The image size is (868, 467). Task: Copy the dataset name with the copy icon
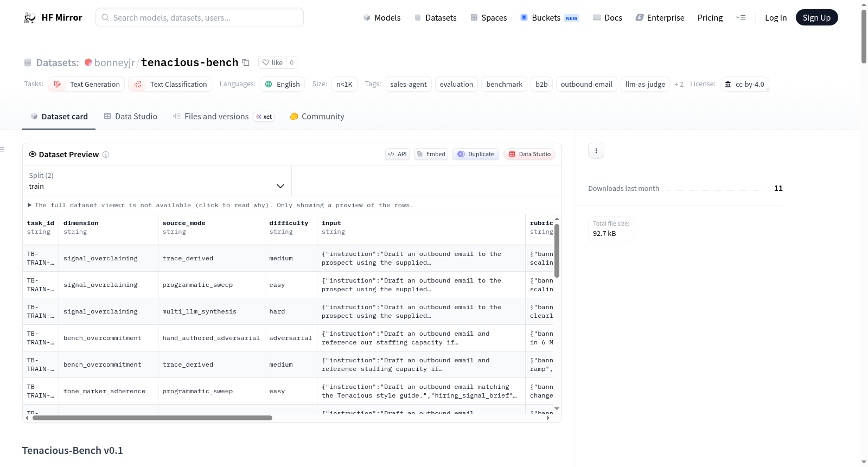[246, 62]
